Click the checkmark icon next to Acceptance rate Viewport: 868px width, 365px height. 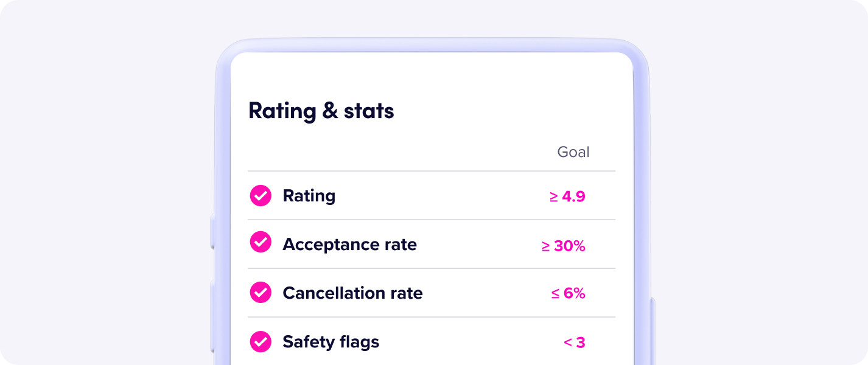pos(261,243)
